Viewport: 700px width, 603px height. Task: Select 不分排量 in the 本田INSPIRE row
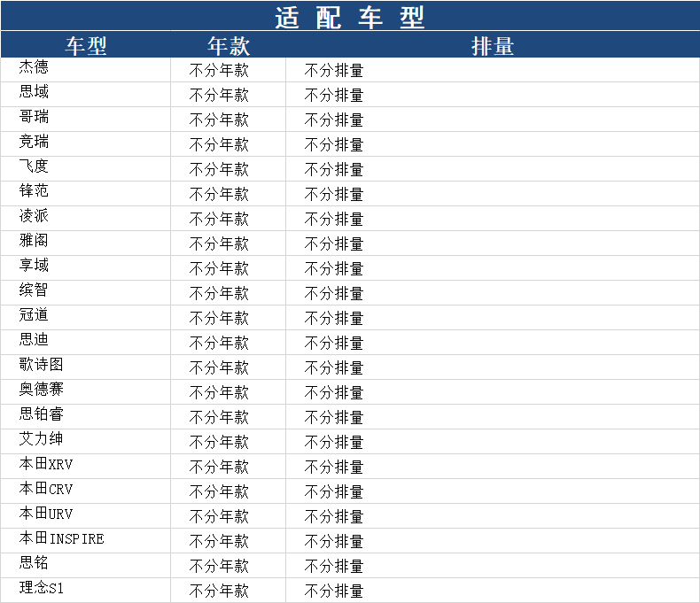(x=334, y=542)
